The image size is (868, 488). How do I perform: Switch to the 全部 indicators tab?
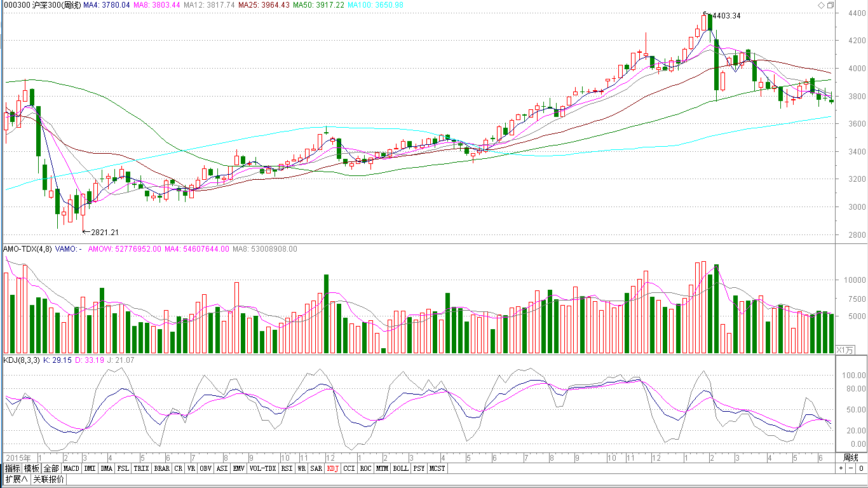pyautogui.click(x=51, y=468)
